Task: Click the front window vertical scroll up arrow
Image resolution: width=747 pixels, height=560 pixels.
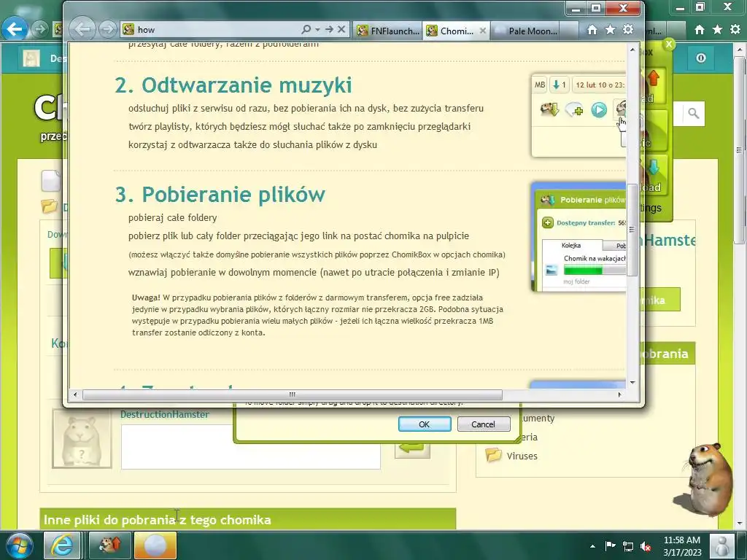Action: (x=632, y=49)
